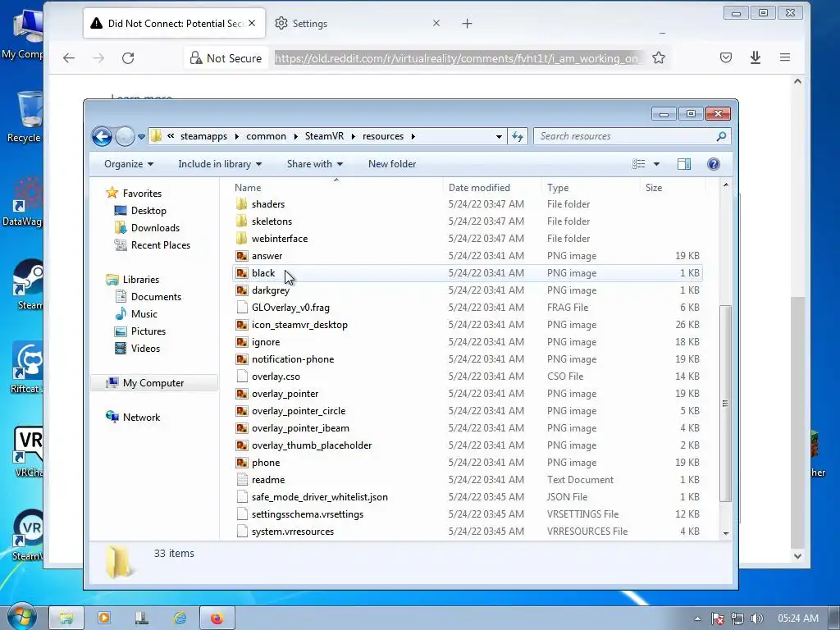
Task: Click the change view icon
Action: pos(638,164)
